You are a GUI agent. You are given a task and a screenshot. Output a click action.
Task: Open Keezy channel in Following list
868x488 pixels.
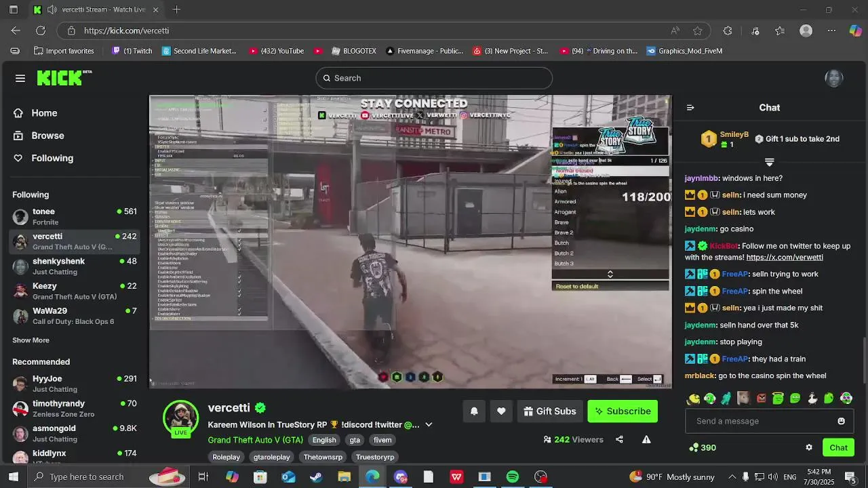75,291
